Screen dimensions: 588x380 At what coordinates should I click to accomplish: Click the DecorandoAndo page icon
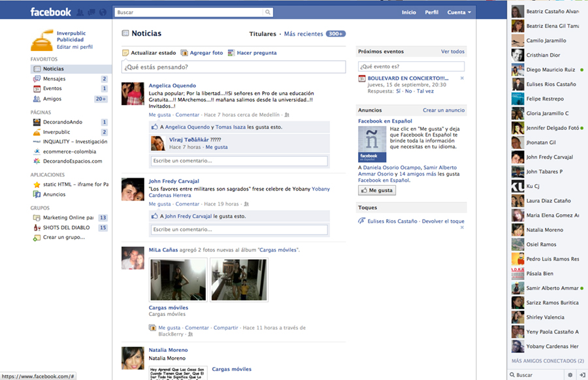(37, 122)
